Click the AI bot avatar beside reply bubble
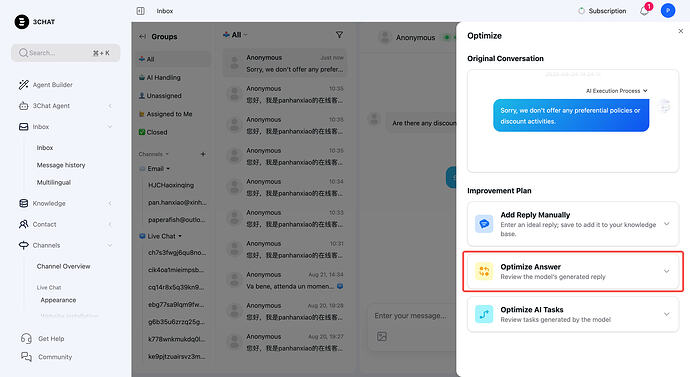 point(664,106)
